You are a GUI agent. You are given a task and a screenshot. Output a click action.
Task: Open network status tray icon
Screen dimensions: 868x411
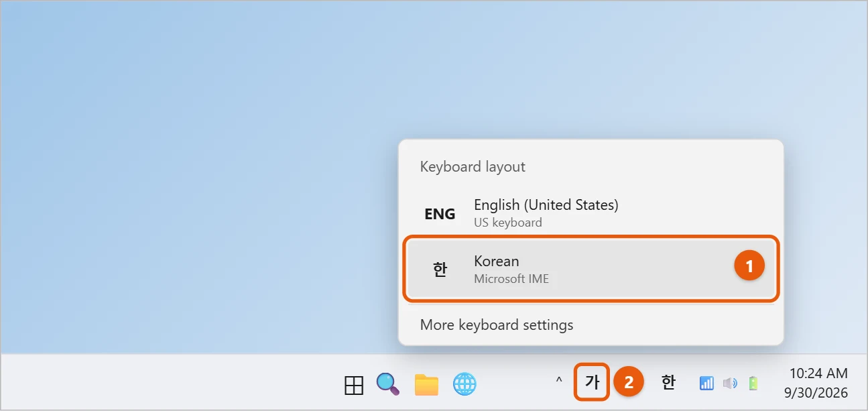pyautogui.click(x=706, y=384)
